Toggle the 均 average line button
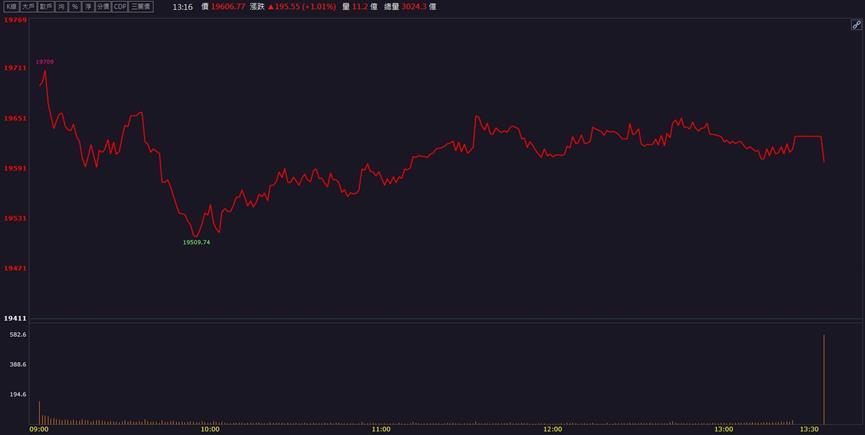865x435 pixels. pos(61,7)
